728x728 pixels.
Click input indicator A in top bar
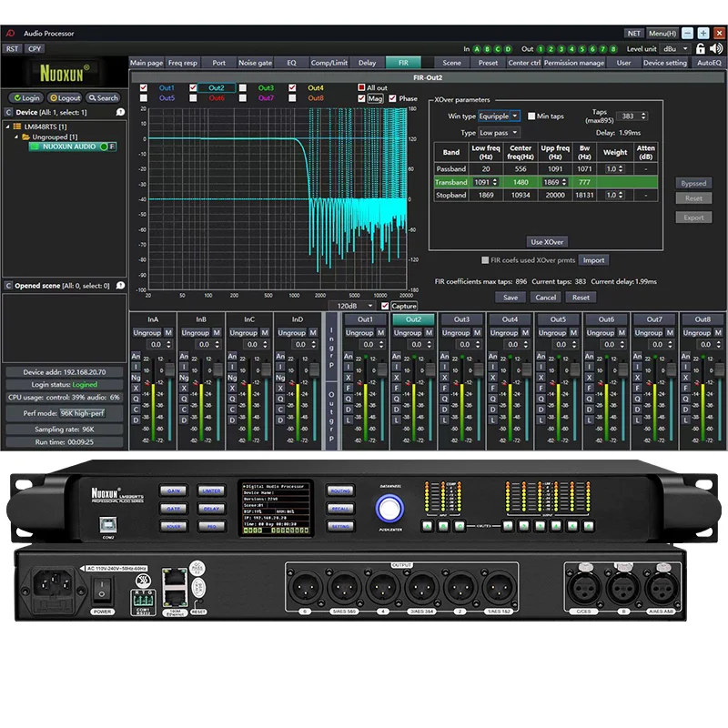478,49
